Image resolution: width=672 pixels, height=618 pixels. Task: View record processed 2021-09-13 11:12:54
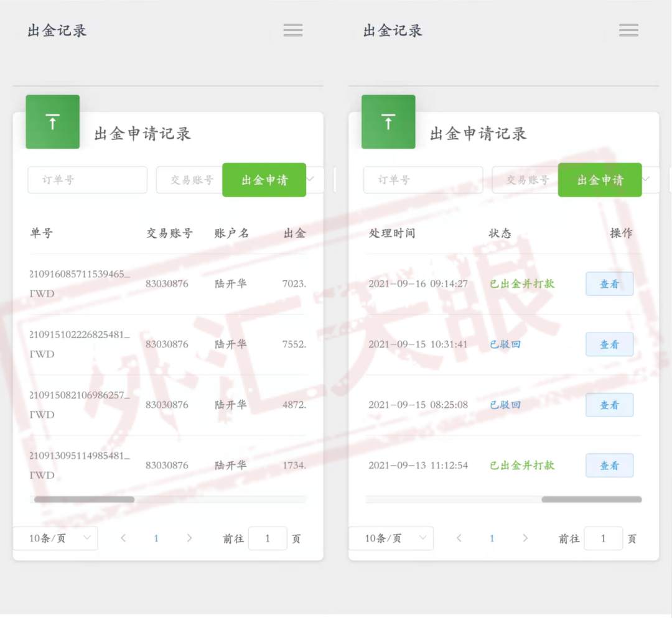[609, 466]
